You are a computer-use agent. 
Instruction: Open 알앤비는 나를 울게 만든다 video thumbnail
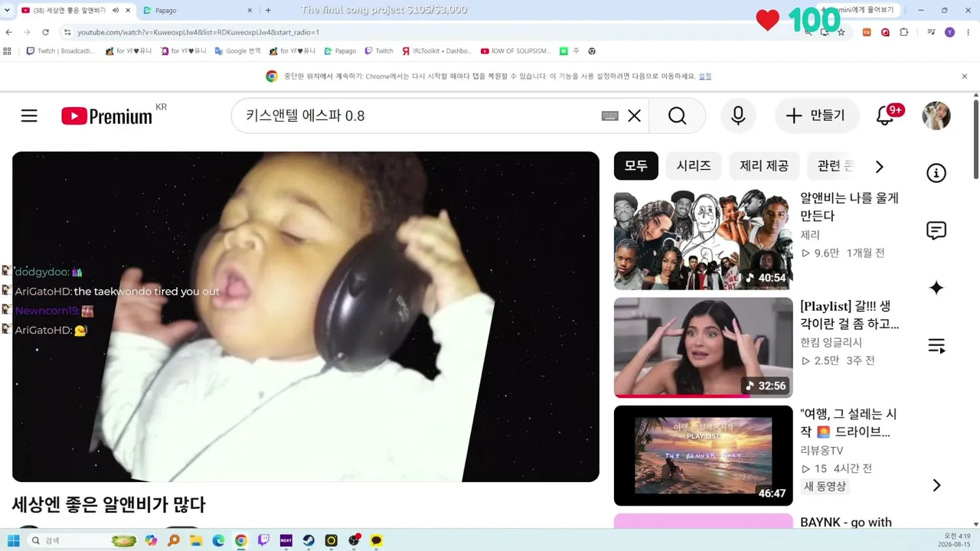704,240
